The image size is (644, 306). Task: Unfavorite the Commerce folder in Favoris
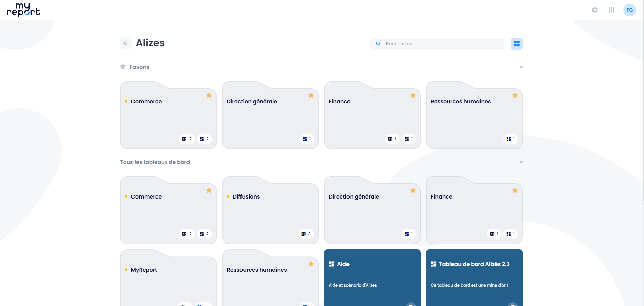tap(209, 96)
